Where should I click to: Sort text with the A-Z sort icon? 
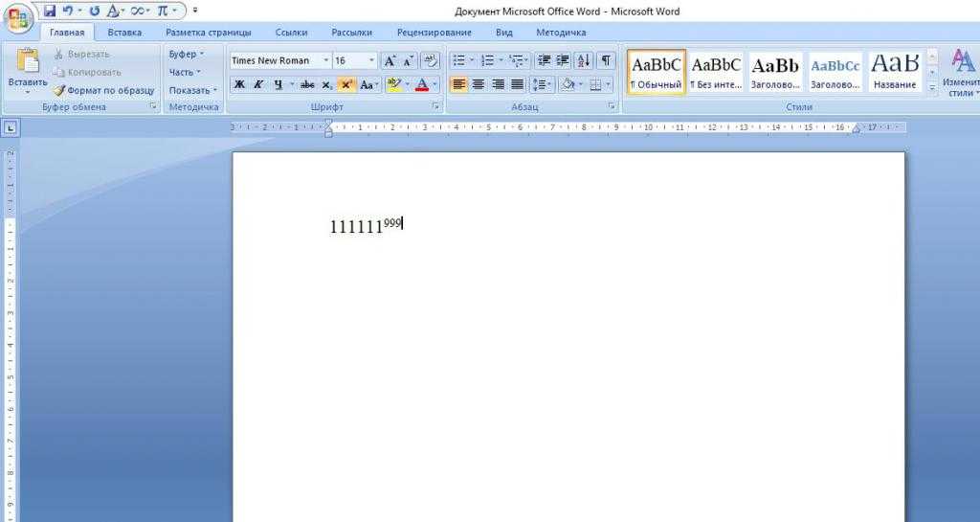584,60
